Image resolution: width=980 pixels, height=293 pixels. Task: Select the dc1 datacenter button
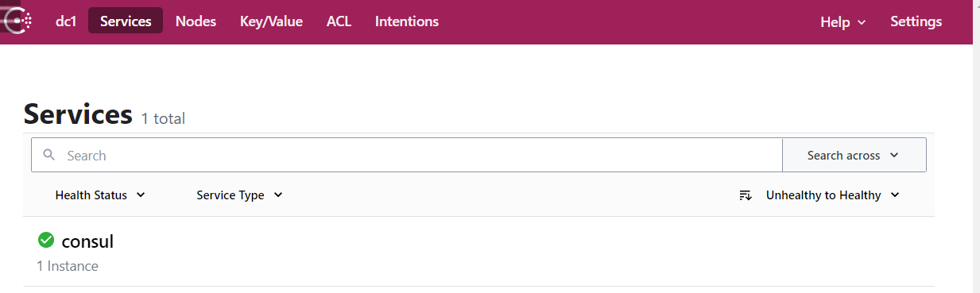65,21
